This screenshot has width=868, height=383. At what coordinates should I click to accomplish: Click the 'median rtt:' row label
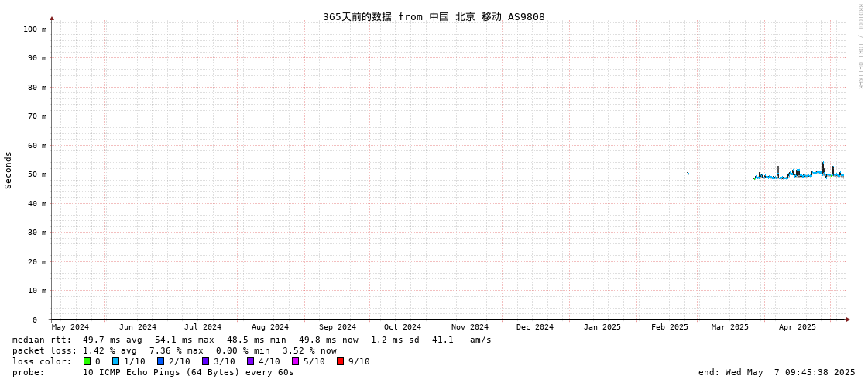click(42, 340)
